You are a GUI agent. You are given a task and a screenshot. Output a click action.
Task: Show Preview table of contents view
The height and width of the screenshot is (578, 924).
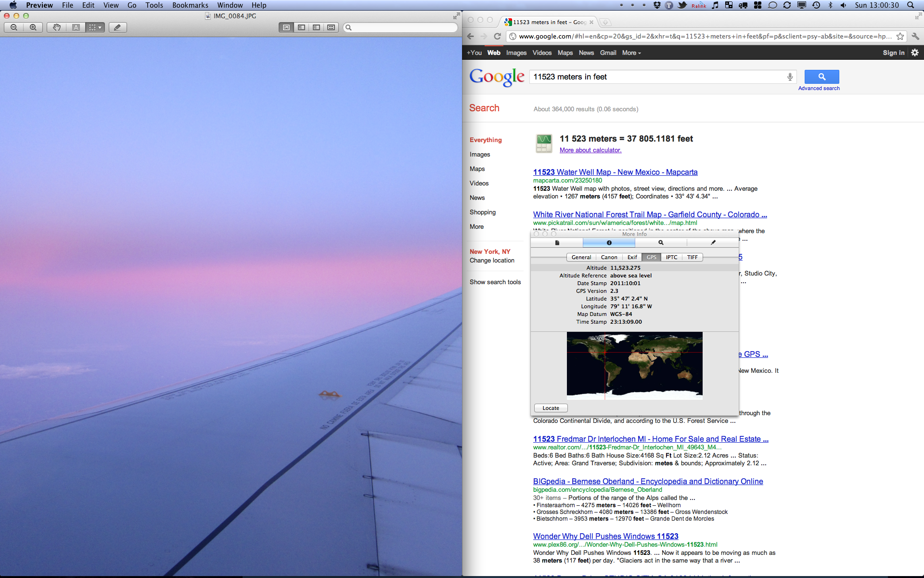tap(316, 27)
